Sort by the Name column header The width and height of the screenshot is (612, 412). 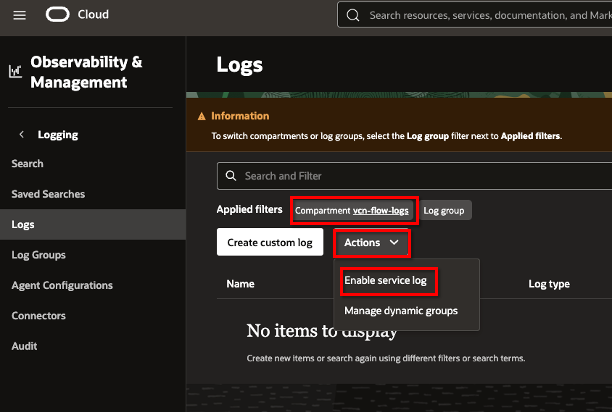point(240,284)
